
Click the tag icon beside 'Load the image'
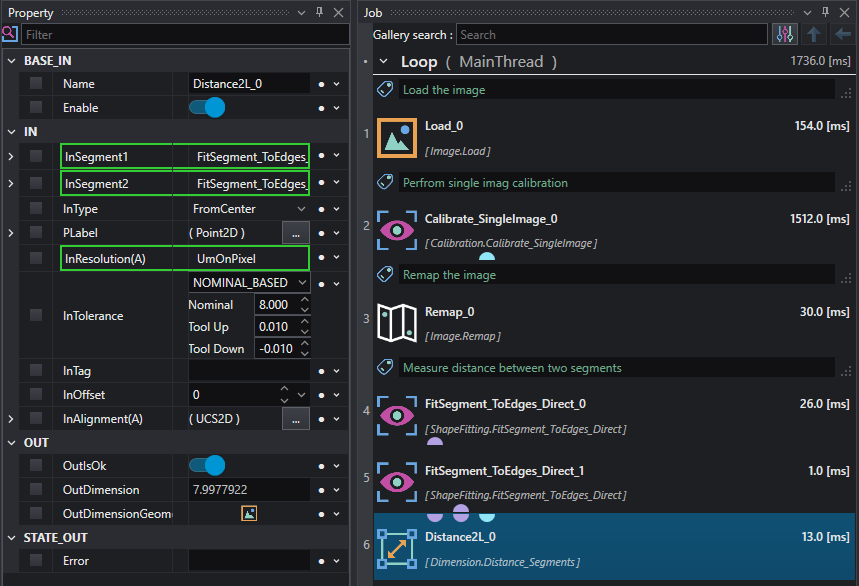[385, 89]
